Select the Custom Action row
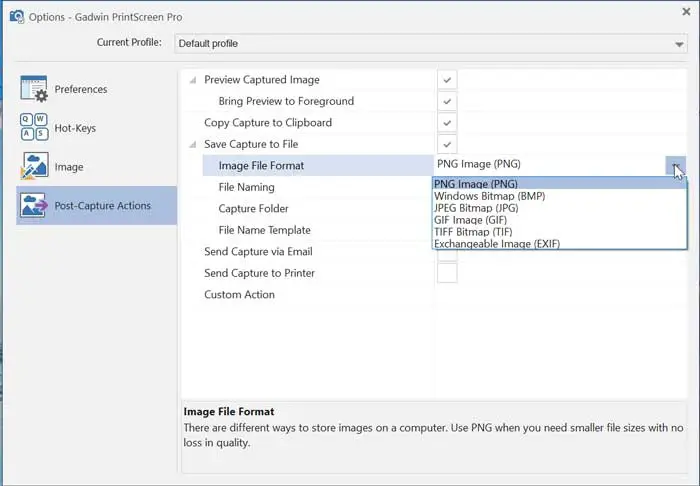The width and height of the screenshot is (700, 486). [239, 295]
